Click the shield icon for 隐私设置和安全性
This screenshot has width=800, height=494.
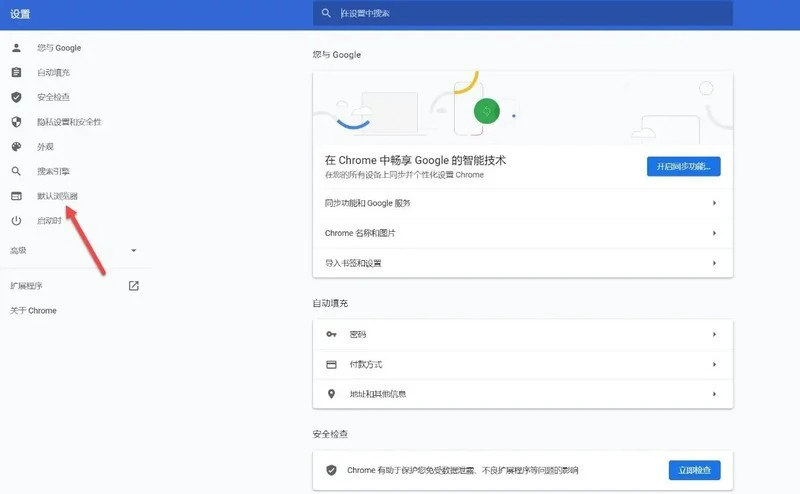click(x=16, y=122)
